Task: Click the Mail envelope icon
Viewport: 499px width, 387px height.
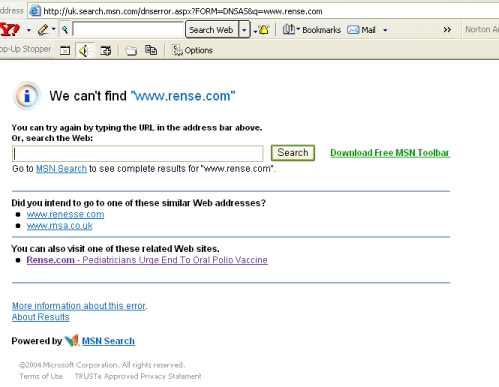Action: [353, 30]
